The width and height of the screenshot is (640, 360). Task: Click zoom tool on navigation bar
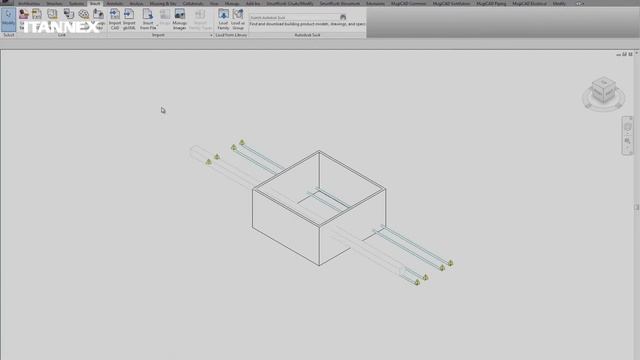point(628,141)
